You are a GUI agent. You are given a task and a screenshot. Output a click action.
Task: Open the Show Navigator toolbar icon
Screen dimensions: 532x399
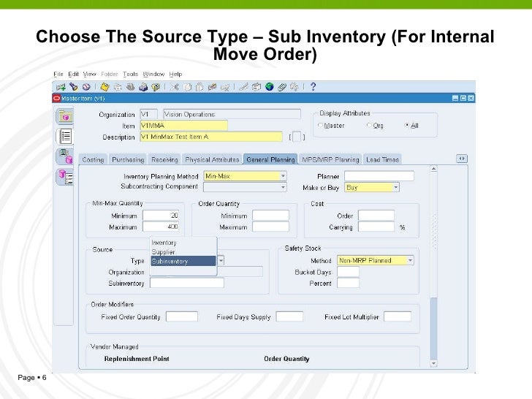86,87
